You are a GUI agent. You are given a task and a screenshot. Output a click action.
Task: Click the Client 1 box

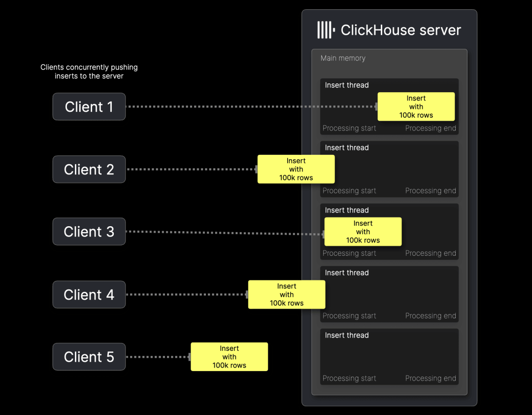pyautogui.click(x=89, y=106)
